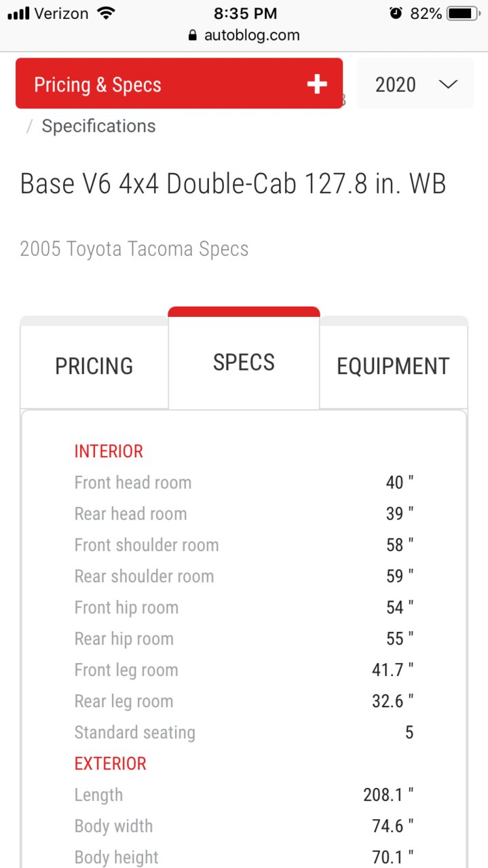Click the INTERIOR section heading
The height and width of the screenshot is (868, 488).
109,451
